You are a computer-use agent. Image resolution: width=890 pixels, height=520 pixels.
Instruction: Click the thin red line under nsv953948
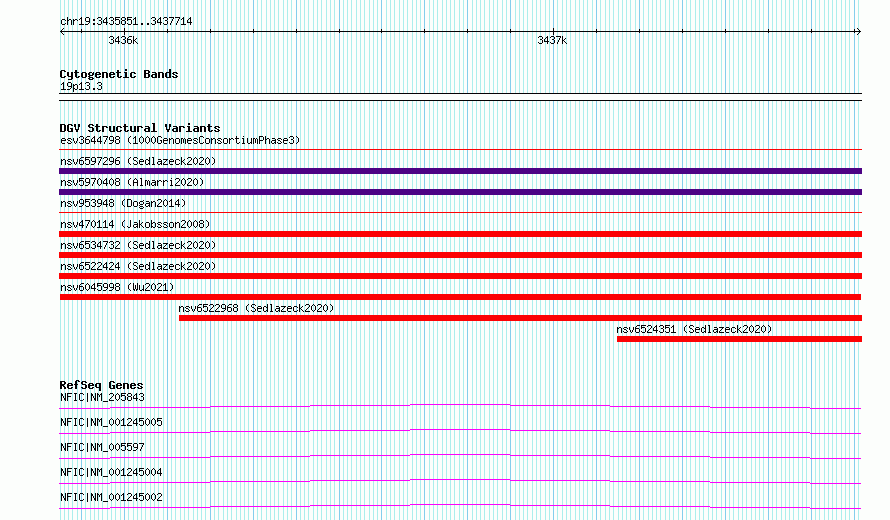(460, 213)
